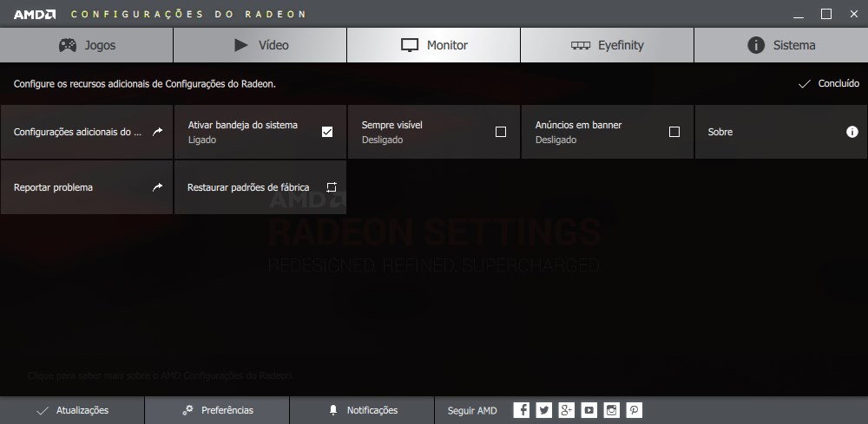Open the Sobre tile

click(781, 132)
